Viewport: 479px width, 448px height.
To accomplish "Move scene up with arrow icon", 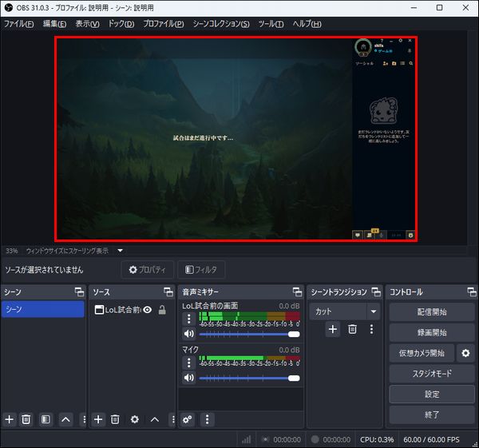I will (x=65, y=419).
